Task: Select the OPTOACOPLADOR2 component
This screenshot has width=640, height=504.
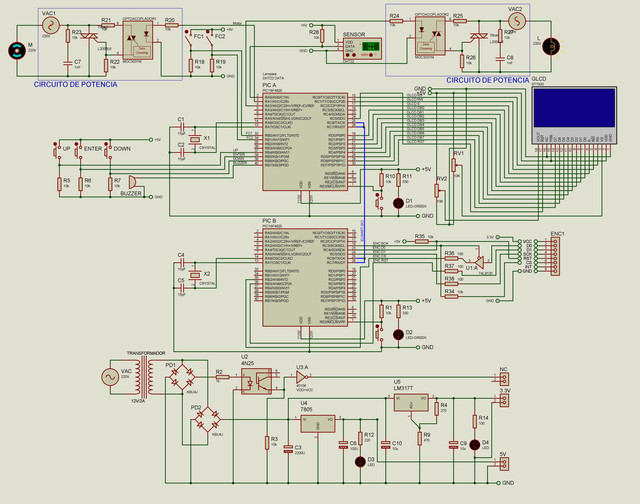Action: (x=430, y=36)
